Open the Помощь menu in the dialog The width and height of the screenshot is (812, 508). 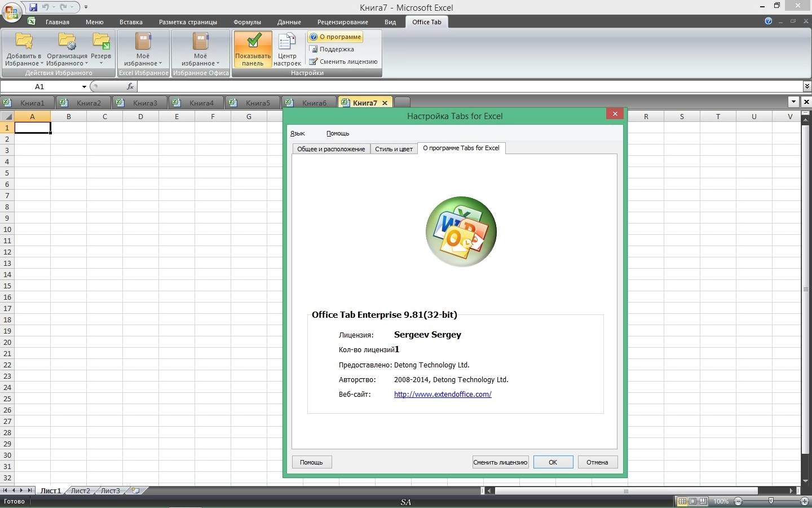point(338,133)
